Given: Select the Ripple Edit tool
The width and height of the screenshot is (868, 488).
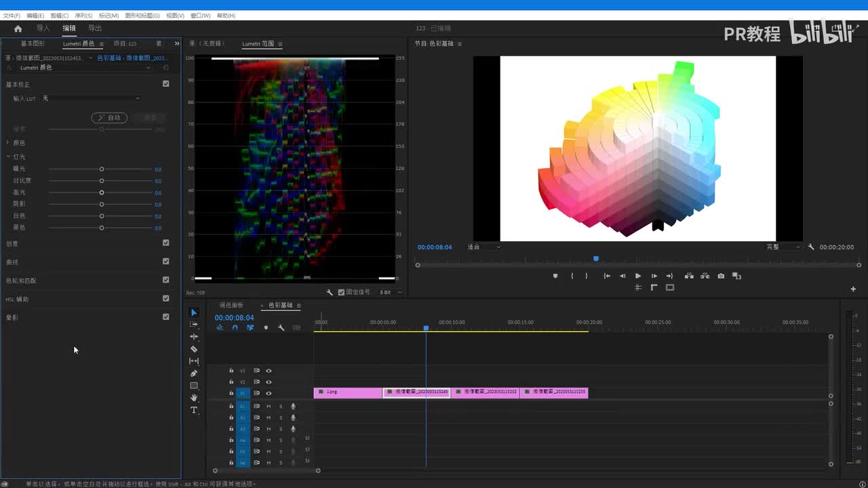Looking at the screenshot, I should pyautogui.click(x=194, y=337).
